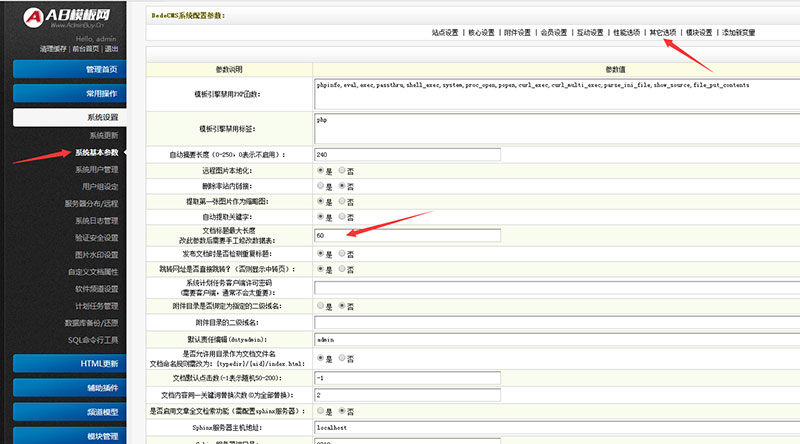This screenshot has width=800, height=444.
Task: Expand the HTML更新 sidebar section
Action: tap(69, 363)
